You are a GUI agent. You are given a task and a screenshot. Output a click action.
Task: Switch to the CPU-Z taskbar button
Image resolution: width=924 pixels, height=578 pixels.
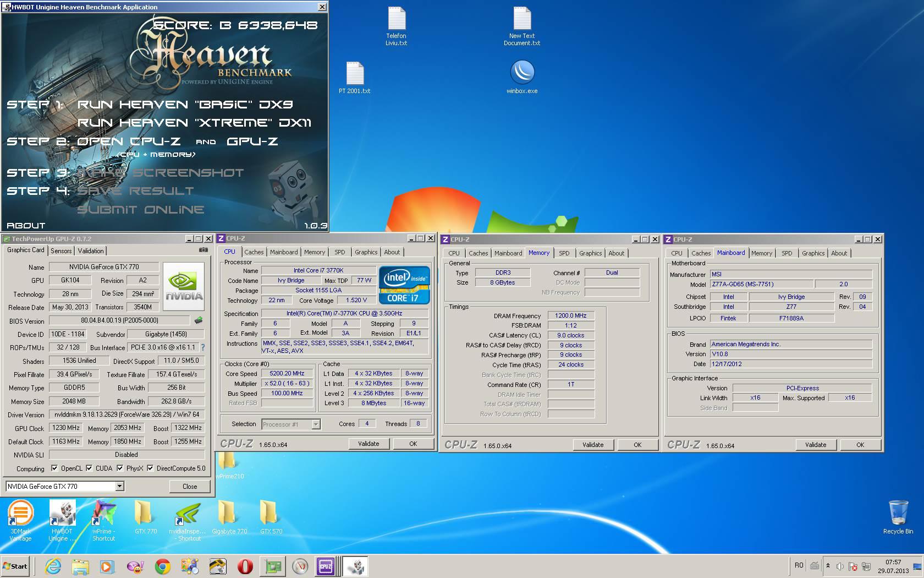click(x=326, y=566)
